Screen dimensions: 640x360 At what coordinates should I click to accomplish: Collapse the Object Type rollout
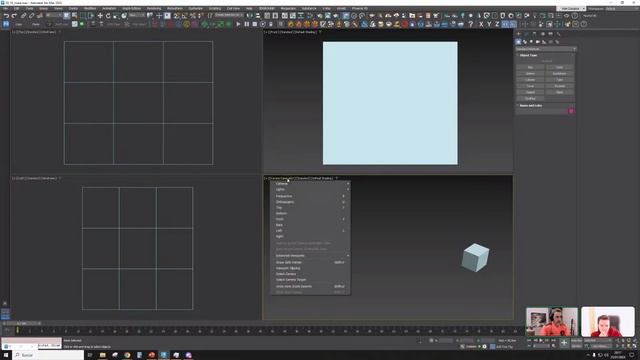click(x=529, y=55)
